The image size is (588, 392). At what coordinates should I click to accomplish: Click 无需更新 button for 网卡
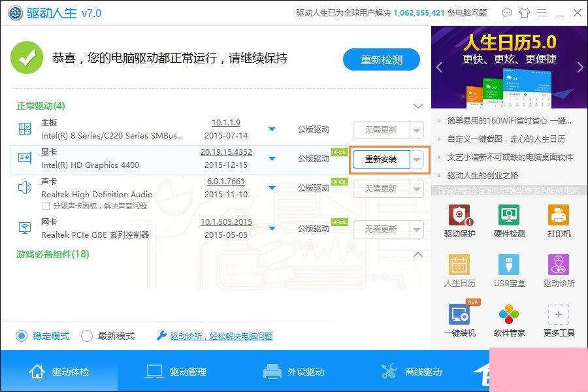381,229
